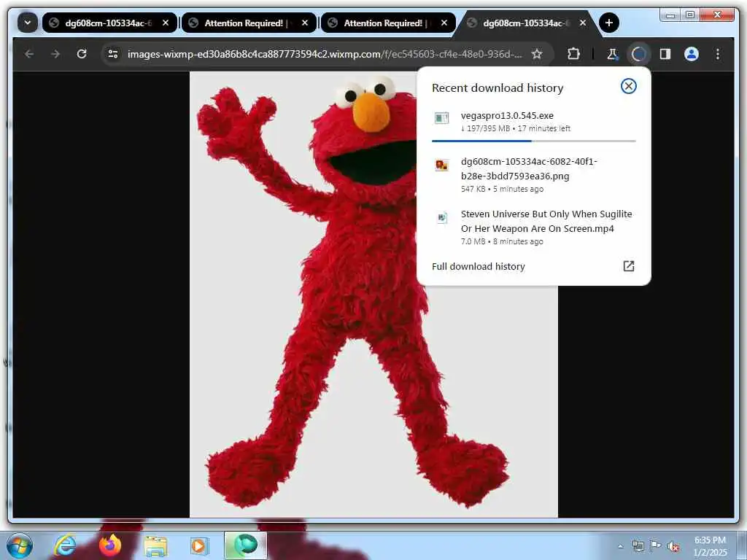Close the second Attention Required! tab

point(444,23)
